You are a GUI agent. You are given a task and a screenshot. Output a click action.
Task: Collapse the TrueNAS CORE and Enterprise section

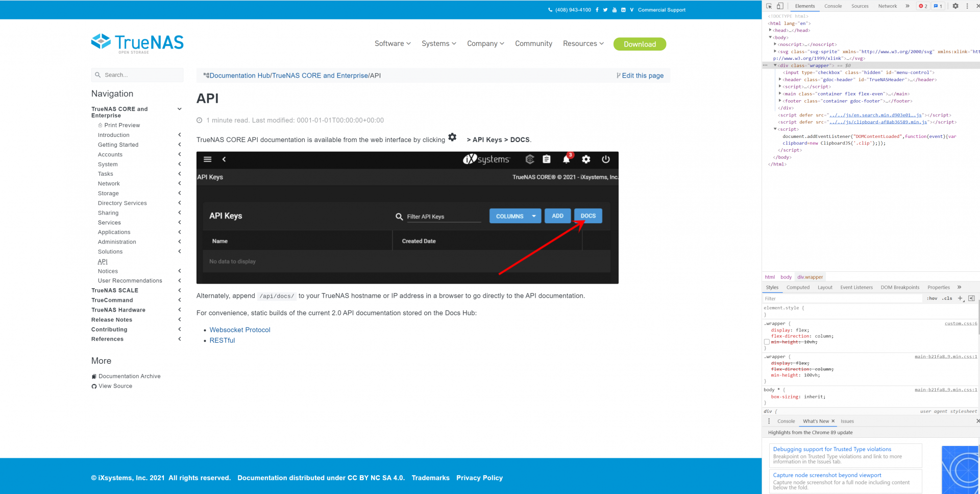[179, 109]
